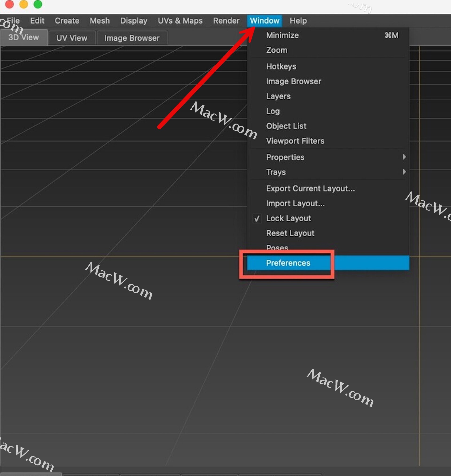The width and height of the screenshot is (451, 476).
Task: Expand the Properties submenu
Action: click(x=328, y=157)
